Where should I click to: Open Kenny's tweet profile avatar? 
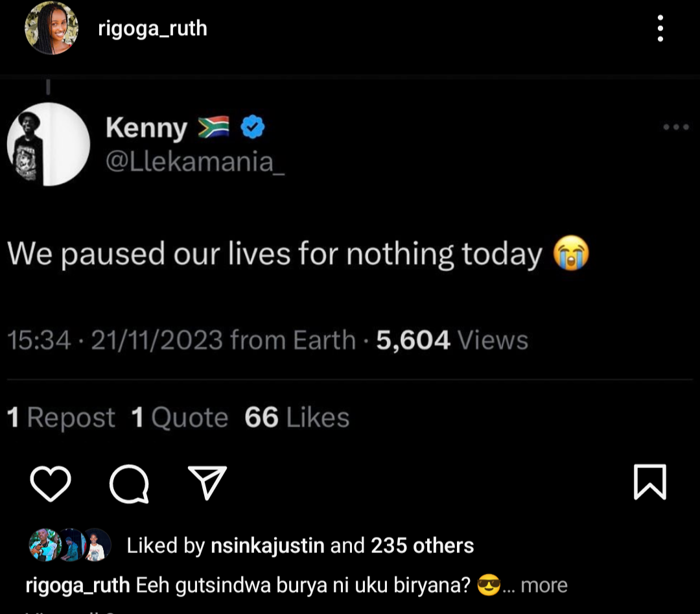(x=49, y=144)
